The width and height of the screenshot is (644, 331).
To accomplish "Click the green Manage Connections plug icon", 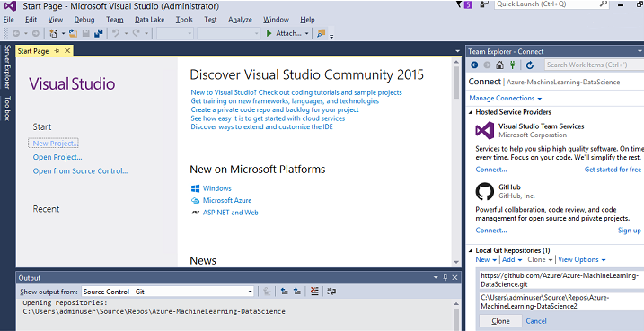I will 513,65.
